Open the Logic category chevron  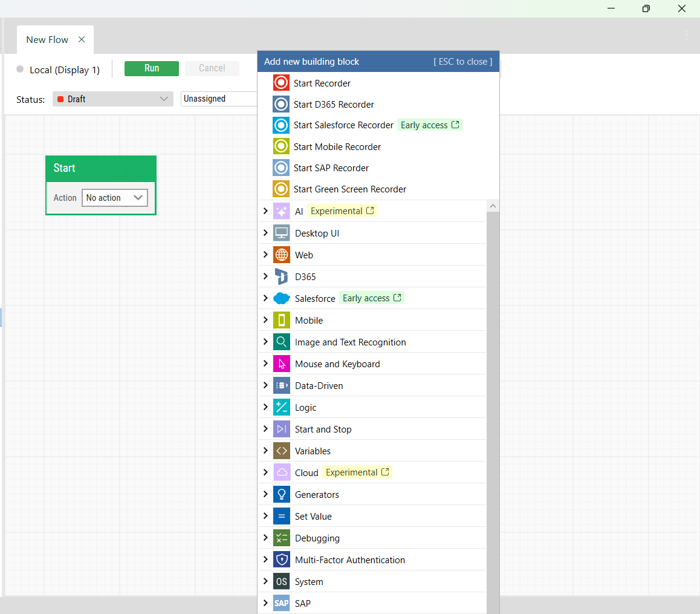(x=266, y=407)
